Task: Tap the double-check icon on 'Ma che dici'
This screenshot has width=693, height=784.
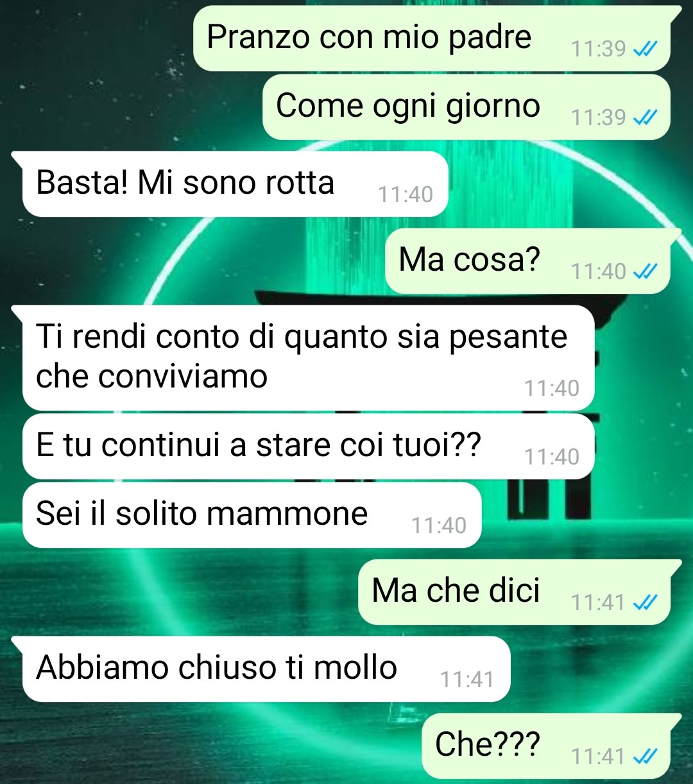Action: tap(645, 602)
